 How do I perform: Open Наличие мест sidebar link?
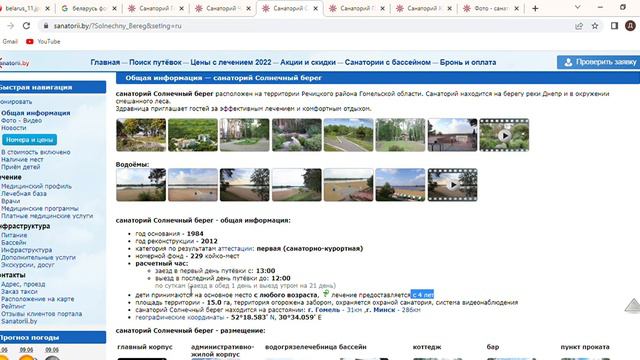point(22,159)
